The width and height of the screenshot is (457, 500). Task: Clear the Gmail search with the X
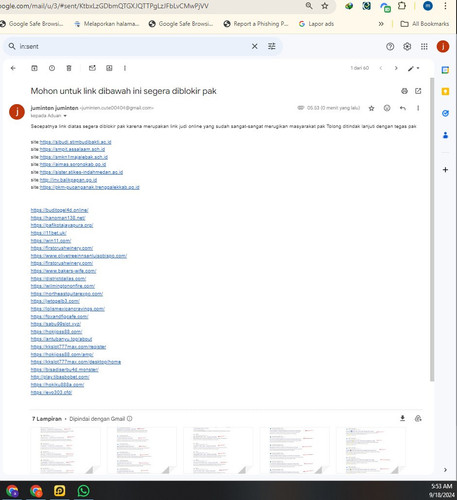tap(254, 46)
